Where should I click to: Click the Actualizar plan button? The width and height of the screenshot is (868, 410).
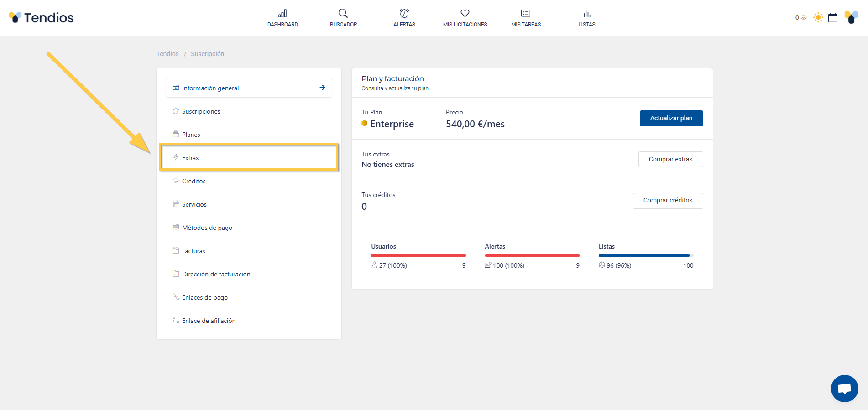(671, 118)
